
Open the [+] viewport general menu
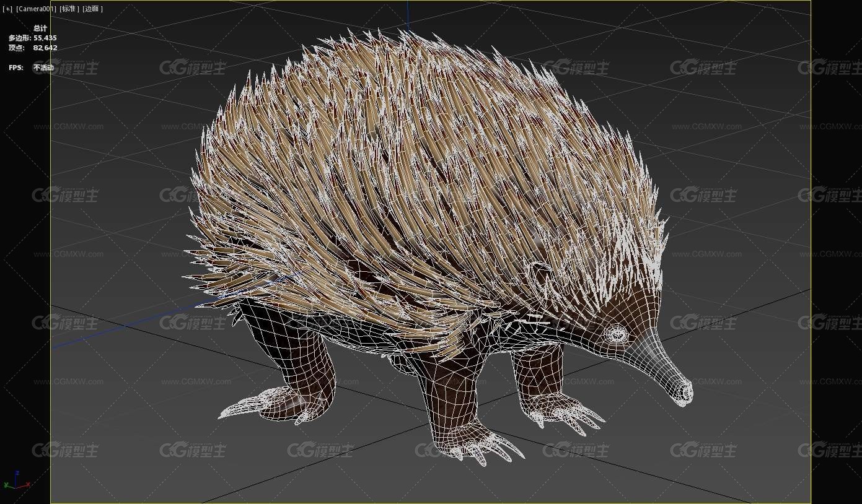click(7, 9)
